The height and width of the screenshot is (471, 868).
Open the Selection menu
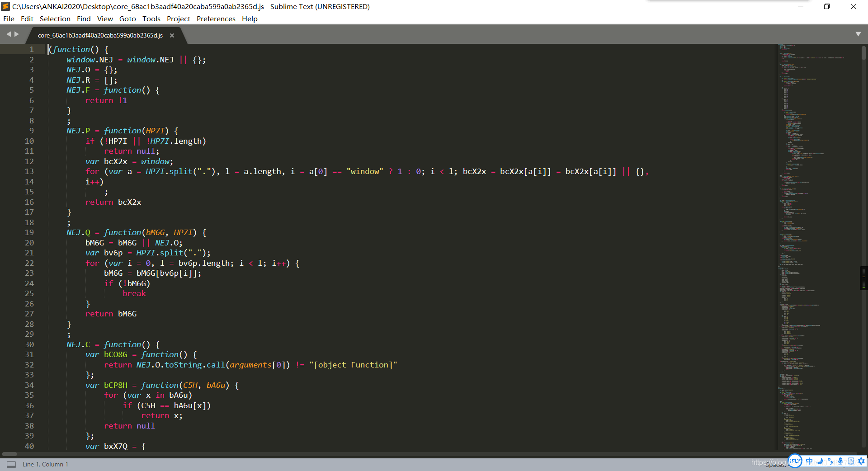pyautogui.click(x=55, y=19)
